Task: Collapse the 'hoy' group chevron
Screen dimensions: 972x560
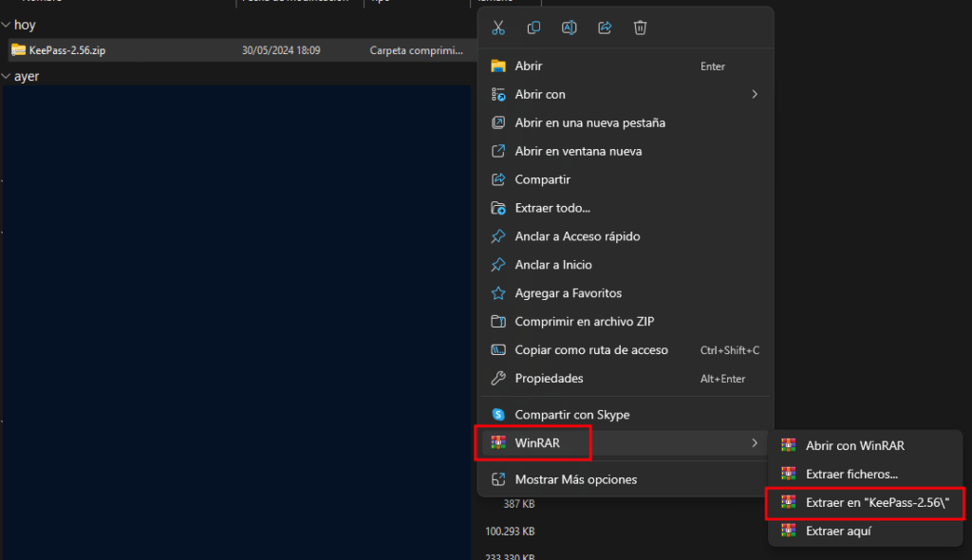Action: tap(7, 25)
